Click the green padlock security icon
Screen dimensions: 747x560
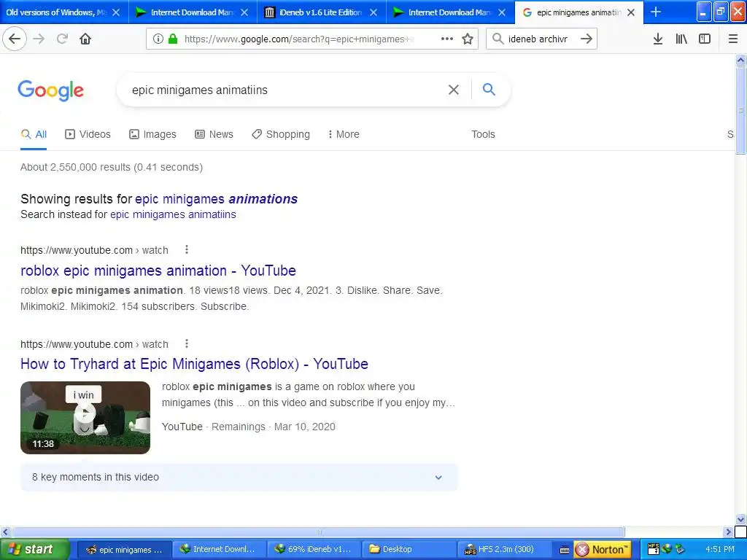(173, 39)
